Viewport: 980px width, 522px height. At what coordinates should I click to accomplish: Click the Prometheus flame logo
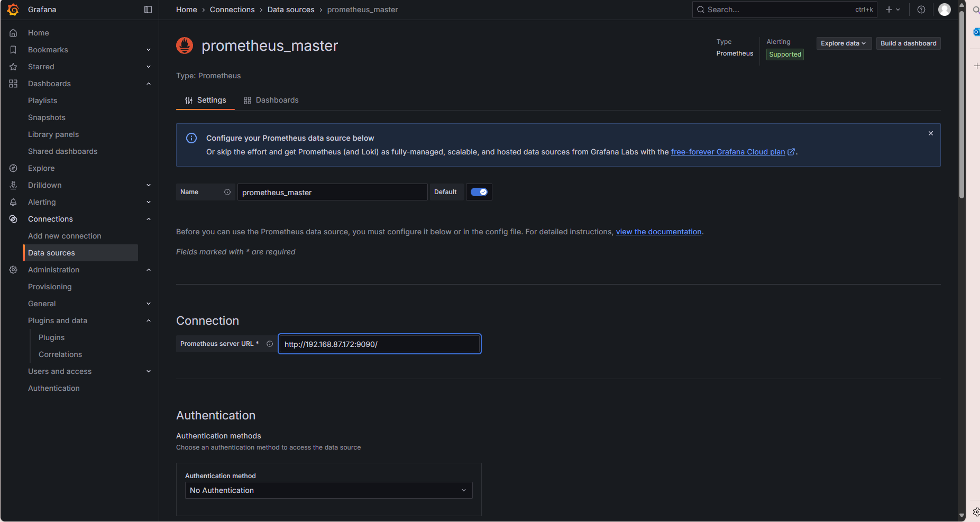click(x=185, y=45)
